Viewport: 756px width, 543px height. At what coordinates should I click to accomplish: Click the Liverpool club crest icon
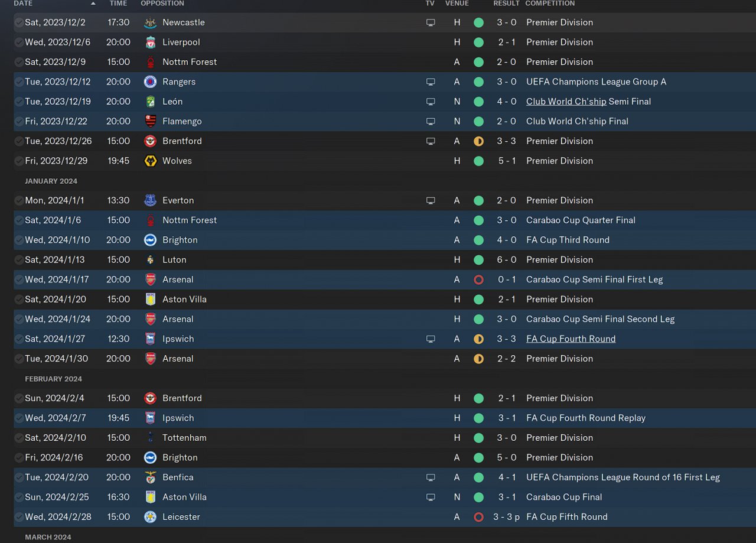(150, 43)
